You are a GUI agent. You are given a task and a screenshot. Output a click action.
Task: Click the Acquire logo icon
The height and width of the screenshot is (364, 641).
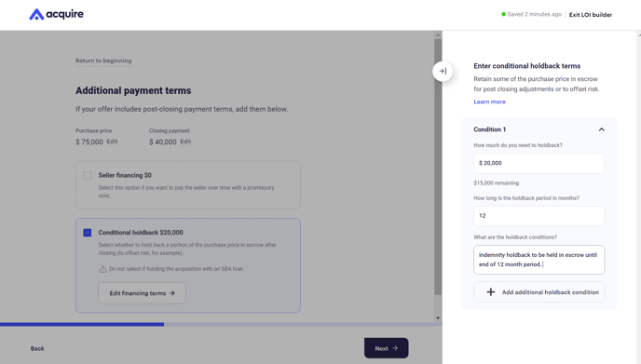pyautogui.click(x=36, y=14)
